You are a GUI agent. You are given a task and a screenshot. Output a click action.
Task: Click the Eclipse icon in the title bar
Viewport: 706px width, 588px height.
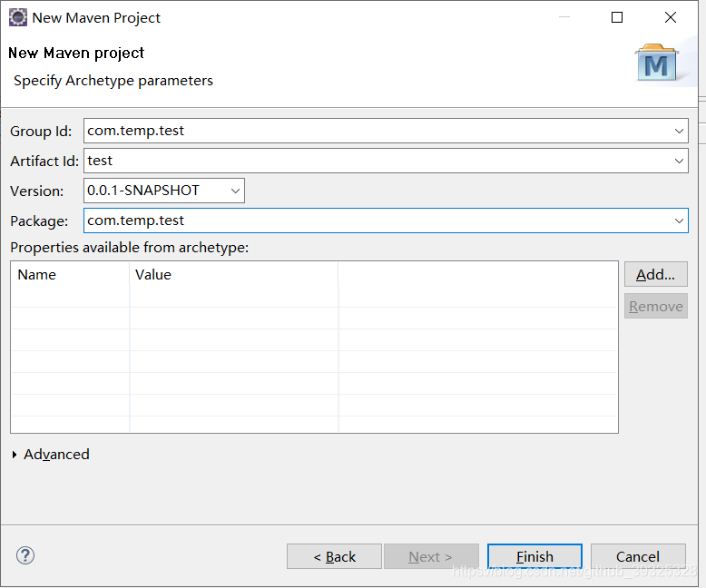pos(18,17)
